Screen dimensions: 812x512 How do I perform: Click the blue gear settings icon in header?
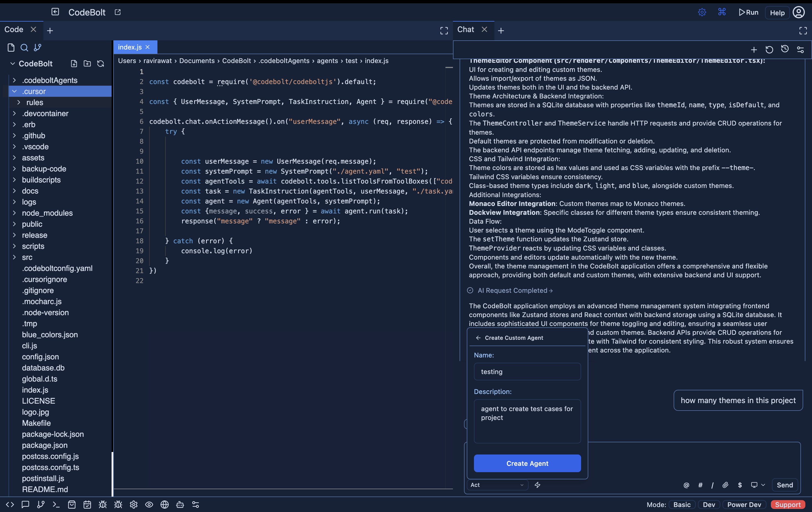click(702, 12)
